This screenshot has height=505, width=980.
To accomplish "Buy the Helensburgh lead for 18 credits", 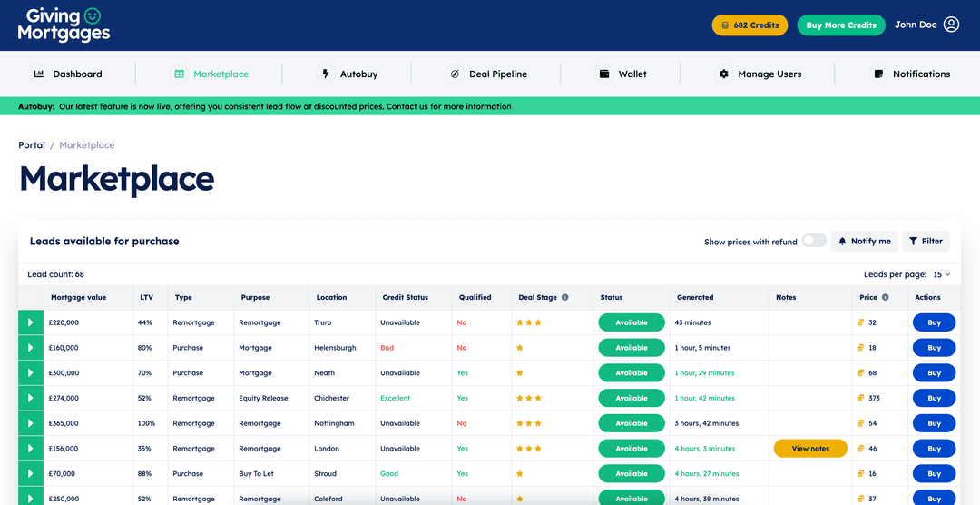I will click(934, 348).
